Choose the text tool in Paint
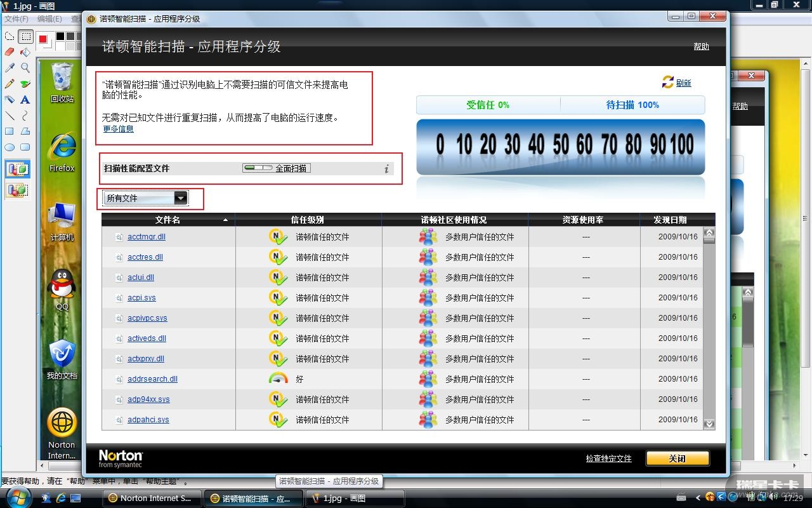812x508 pixels. coord(25,100)
